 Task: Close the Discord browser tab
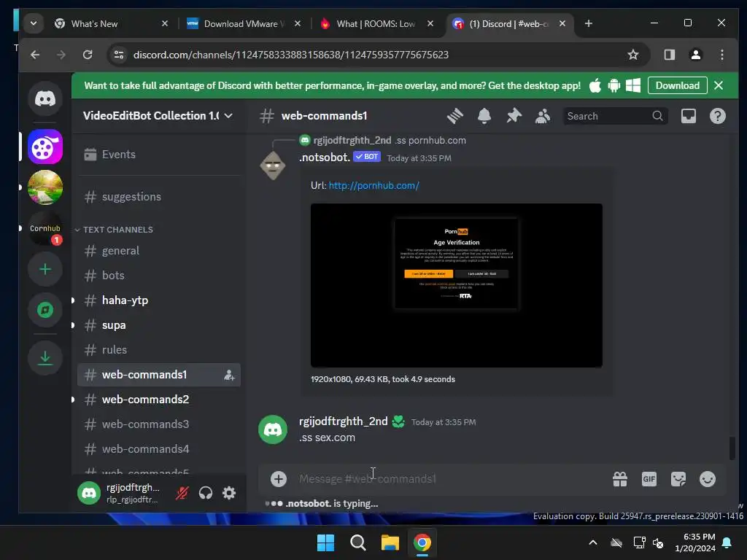[562, 23]
